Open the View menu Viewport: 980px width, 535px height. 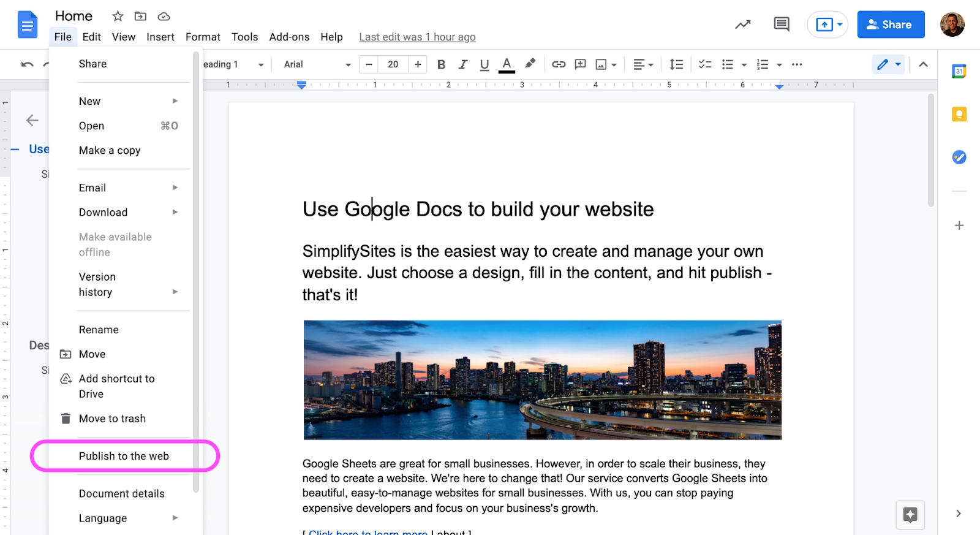[124, 37]
